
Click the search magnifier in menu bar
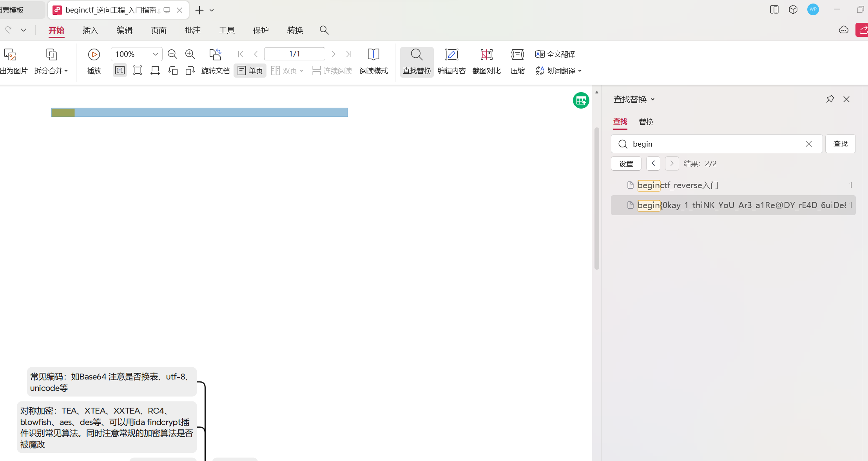pos(324,30)
